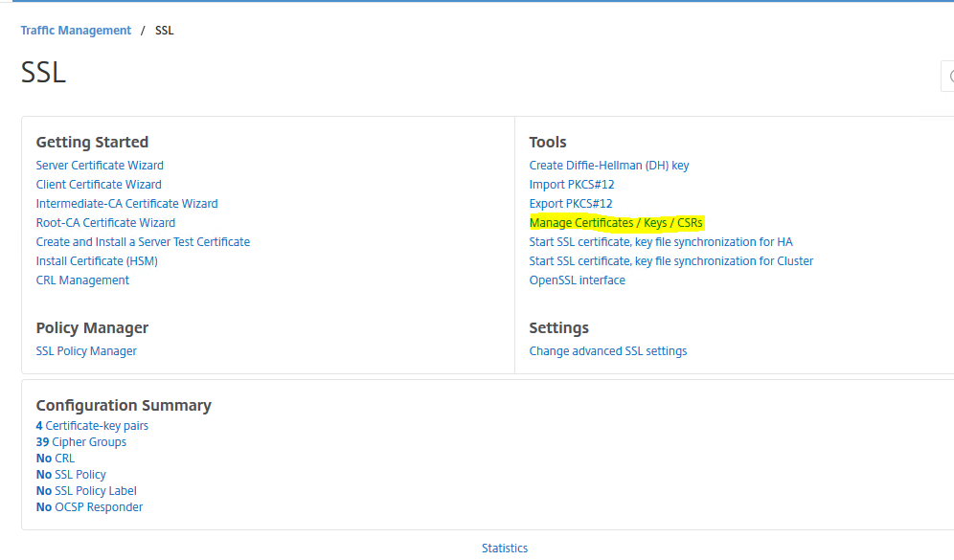This screenshot has width=954, height=560.
Task: Start SSL certificate synchronization for HA
Action: click(661, 242)
